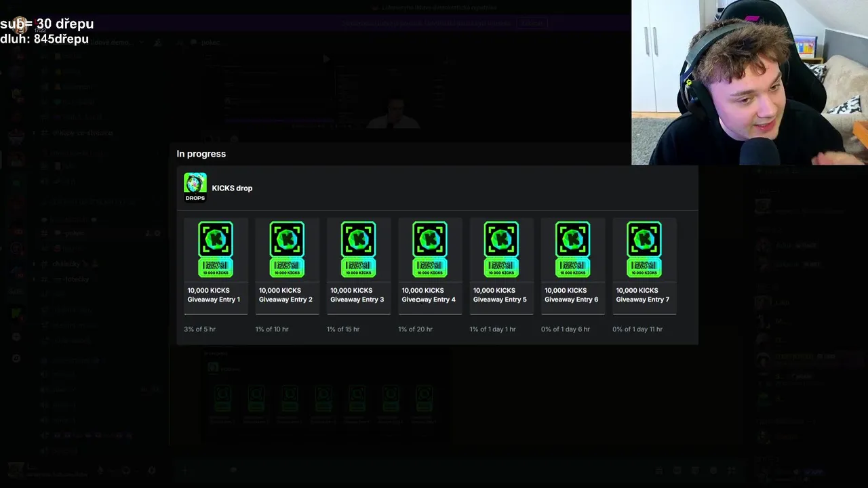Image resolution: width=868 pixels, height=488 pixels.
Task: Click the progress bar under Giveaway Entry 7
Action: pos(644,314)
